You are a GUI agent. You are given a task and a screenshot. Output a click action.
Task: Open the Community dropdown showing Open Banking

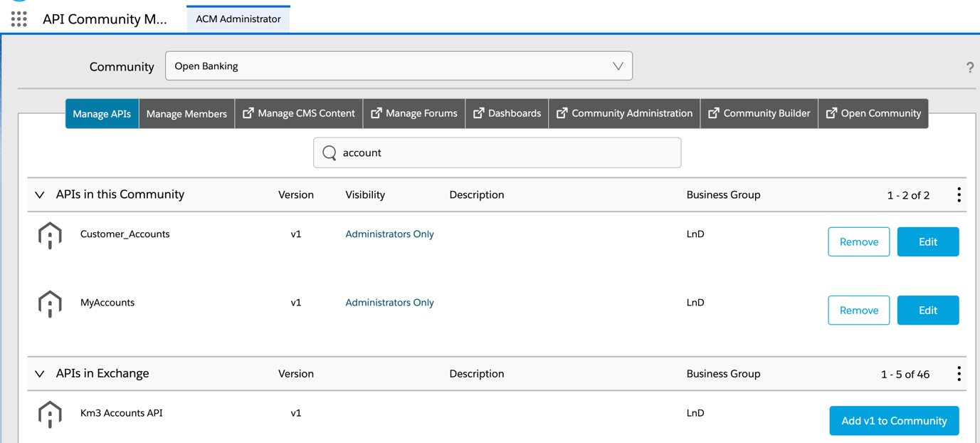coord(399,66)
